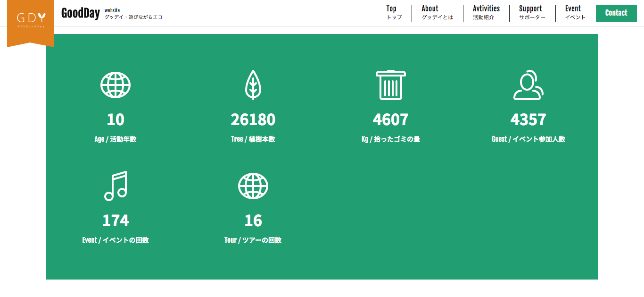This screenshot has width=644, height=297.
Task: Open the About グッデイとは menu item
Action: pyautogui.click(x=437, y=13)
